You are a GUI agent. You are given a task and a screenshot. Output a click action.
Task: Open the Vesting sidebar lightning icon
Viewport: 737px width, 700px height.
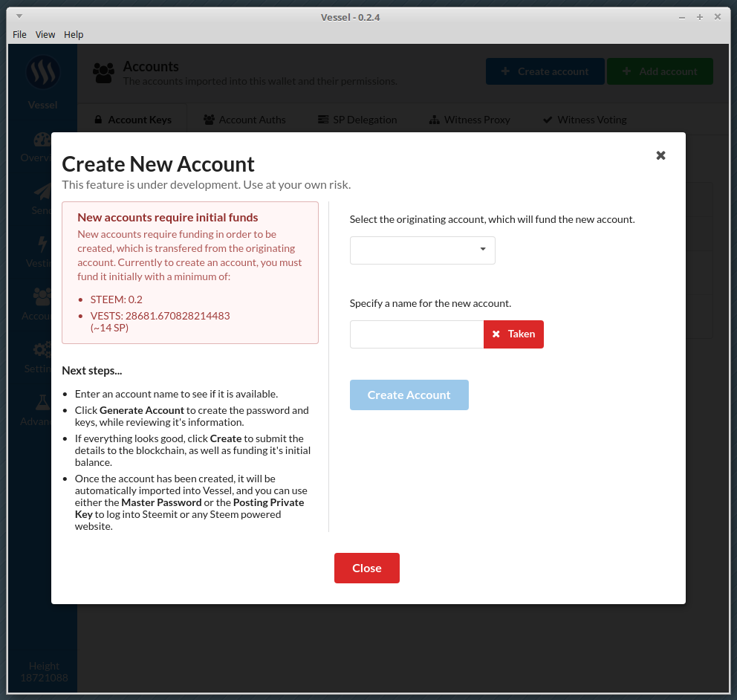click(x=42, y=244)
